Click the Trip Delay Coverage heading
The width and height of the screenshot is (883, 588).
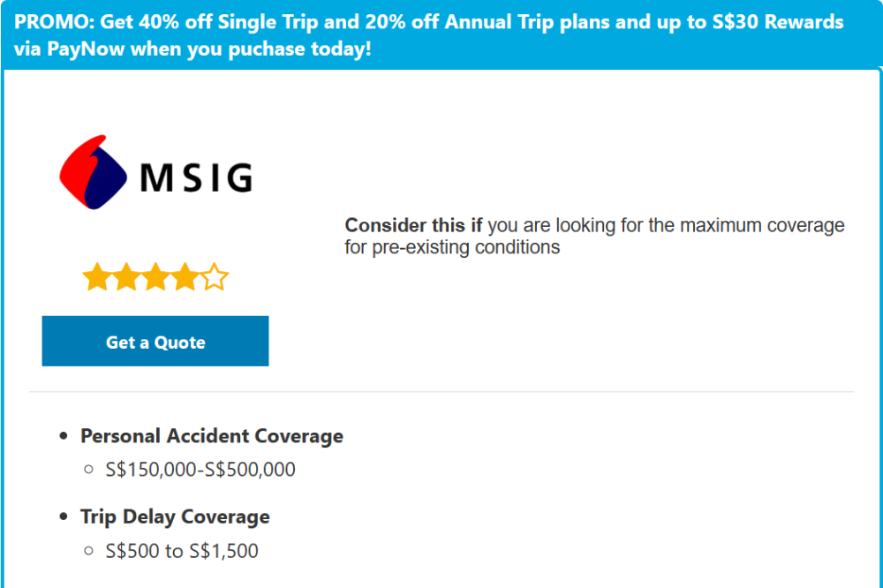(175, 516)
